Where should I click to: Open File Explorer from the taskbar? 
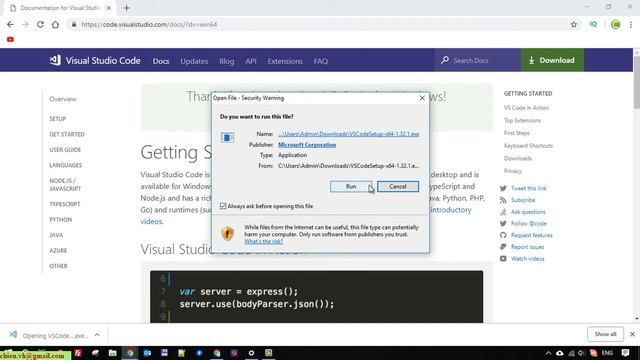(x=112, y=353)
